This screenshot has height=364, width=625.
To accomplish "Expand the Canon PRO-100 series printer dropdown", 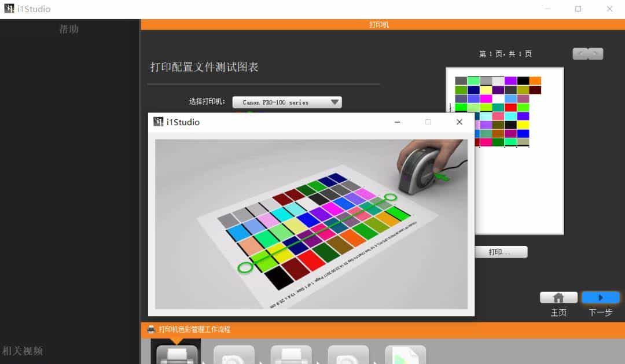I will pos(287,102).
